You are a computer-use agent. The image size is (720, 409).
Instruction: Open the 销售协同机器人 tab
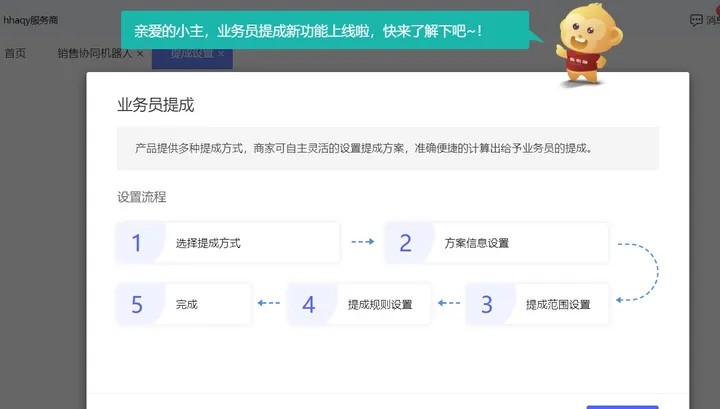click(x=95, y=53)
